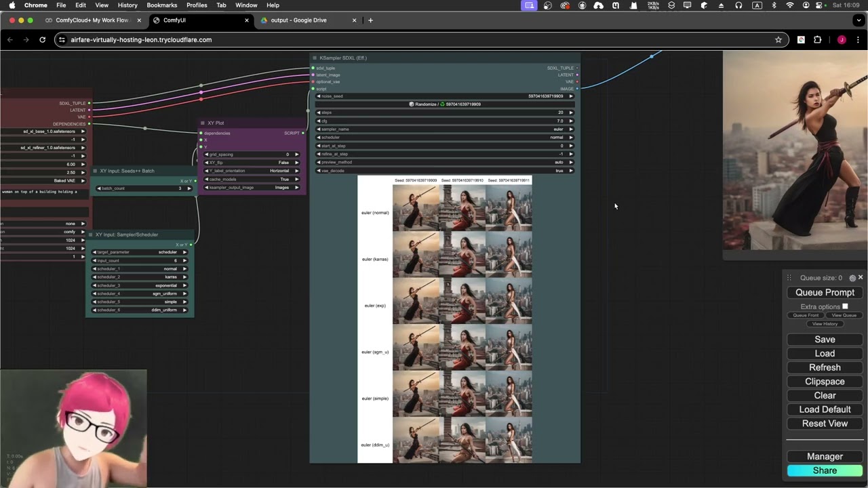Screen dimensions: 868x488
Task: Open the Apple menu
Action: 12,5
